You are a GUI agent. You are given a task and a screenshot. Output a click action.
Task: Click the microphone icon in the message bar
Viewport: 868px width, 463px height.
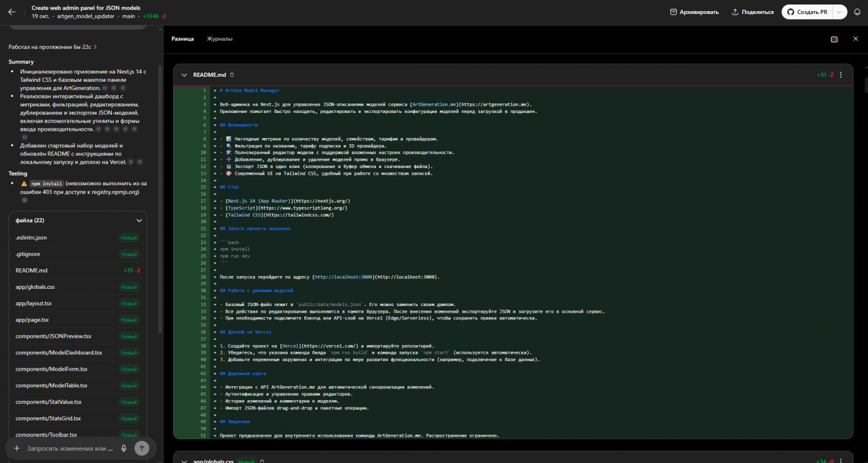(x=124, y=448)
